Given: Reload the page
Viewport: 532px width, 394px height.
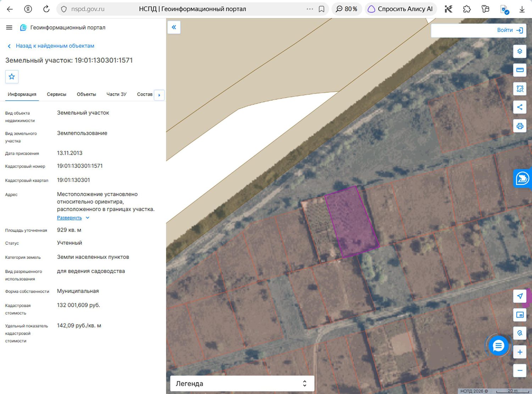Looking at the screenshot, I should pyautogui.click(x=46, y=9).
